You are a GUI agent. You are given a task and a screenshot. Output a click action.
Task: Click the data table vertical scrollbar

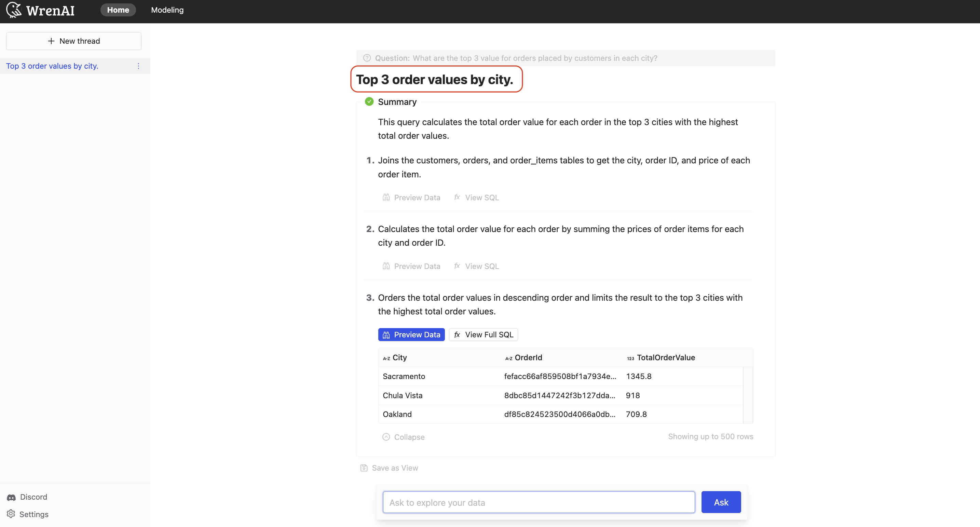click(x=748, y=395)
